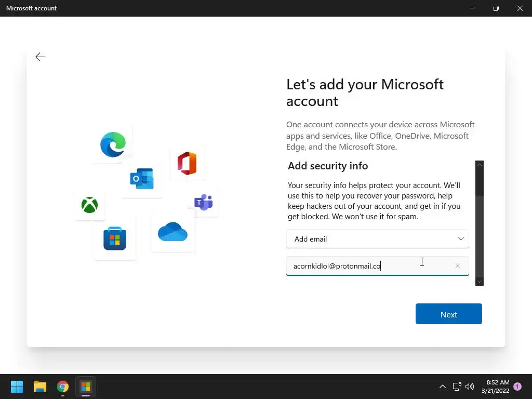
Task: Open the notification badge showing 1
Action: (x=517, y=387)
